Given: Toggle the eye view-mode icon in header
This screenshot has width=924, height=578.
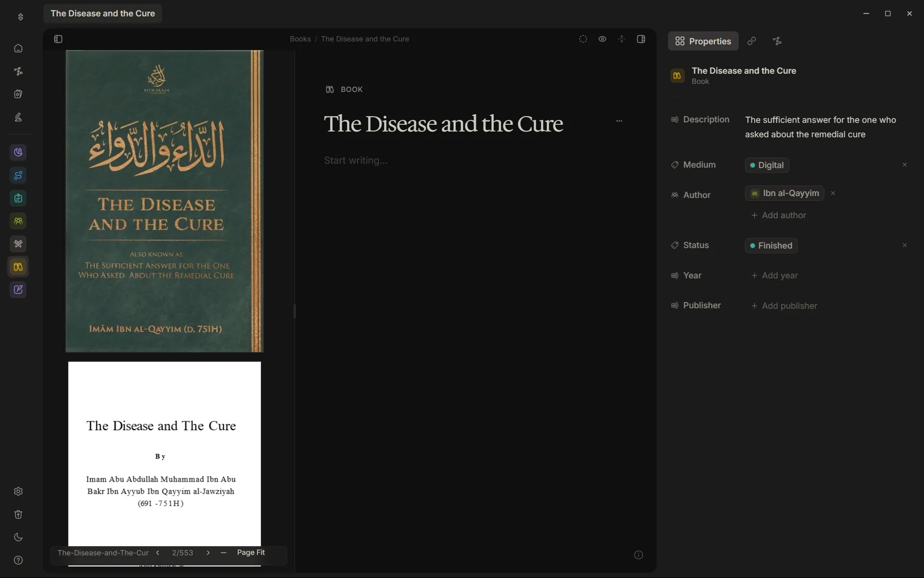Looking at the screenshot, I should (602, 39).
